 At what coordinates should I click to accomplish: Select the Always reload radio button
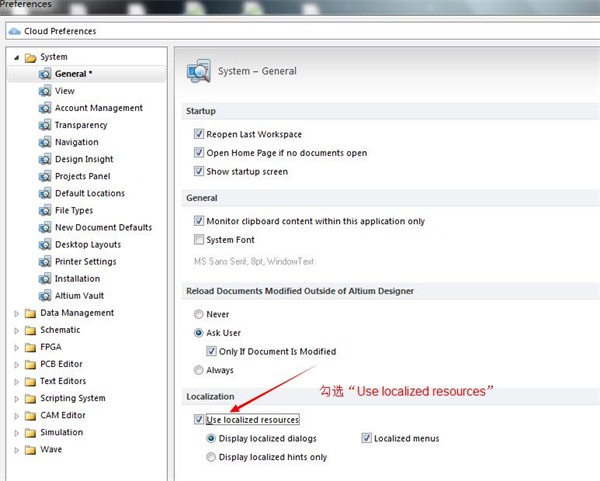tap(198, 370)
